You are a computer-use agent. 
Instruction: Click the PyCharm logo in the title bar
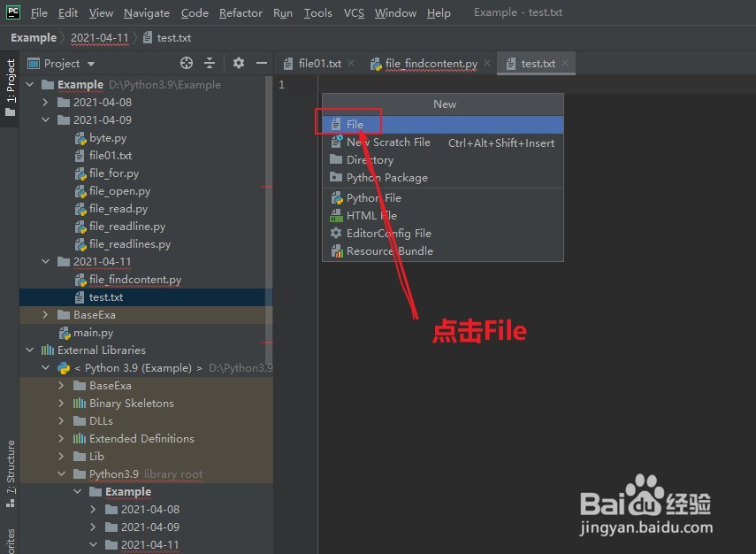(x=12, y=12)
